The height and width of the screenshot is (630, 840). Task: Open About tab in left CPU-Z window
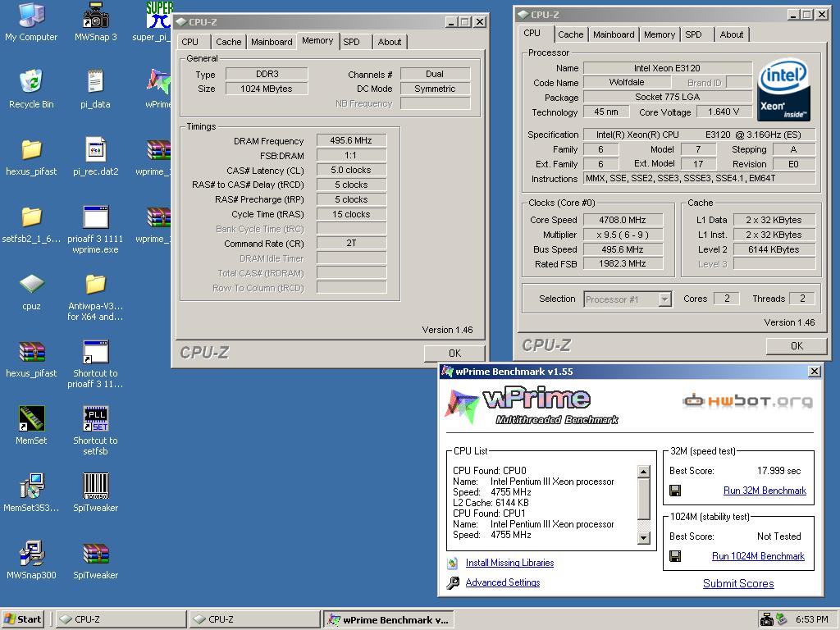(x=390, y=42)
